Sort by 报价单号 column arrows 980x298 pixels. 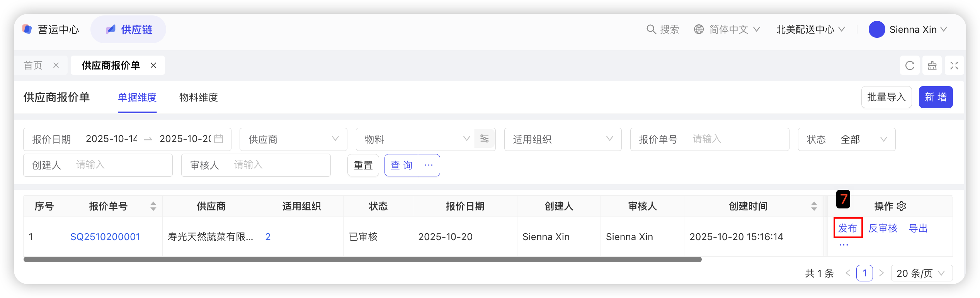coord(153,206)
